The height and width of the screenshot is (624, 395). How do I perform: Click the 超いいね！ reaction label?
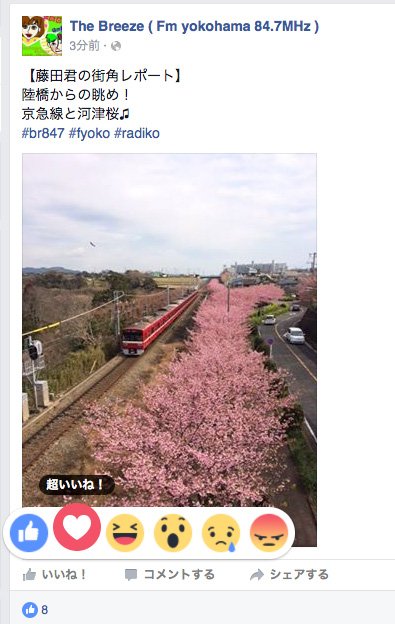pos(76,485)
